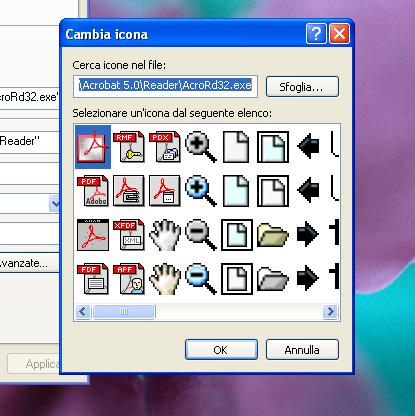Click Avanzate... button in background window
This screenshot has width=415, height=416.
click(30, 263)
